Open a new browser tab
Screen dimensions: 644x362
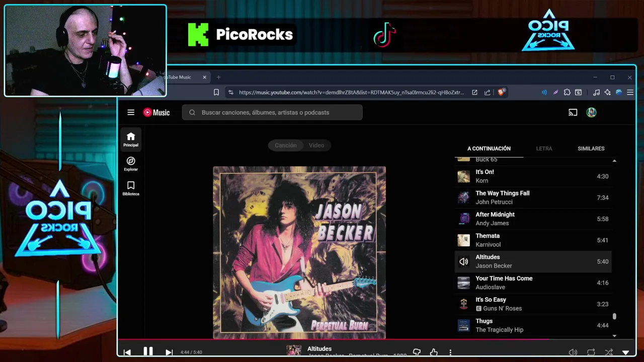[218, 77]
